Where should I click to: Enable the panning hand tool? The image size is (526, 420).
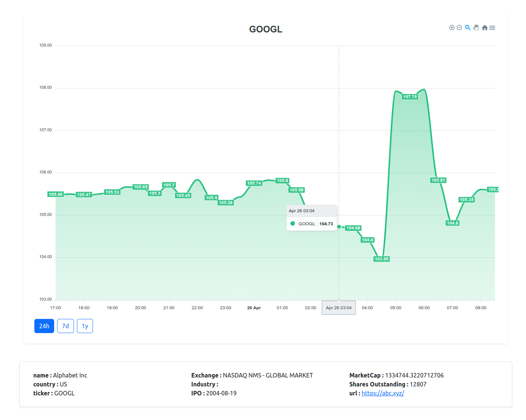coord(476,28)
